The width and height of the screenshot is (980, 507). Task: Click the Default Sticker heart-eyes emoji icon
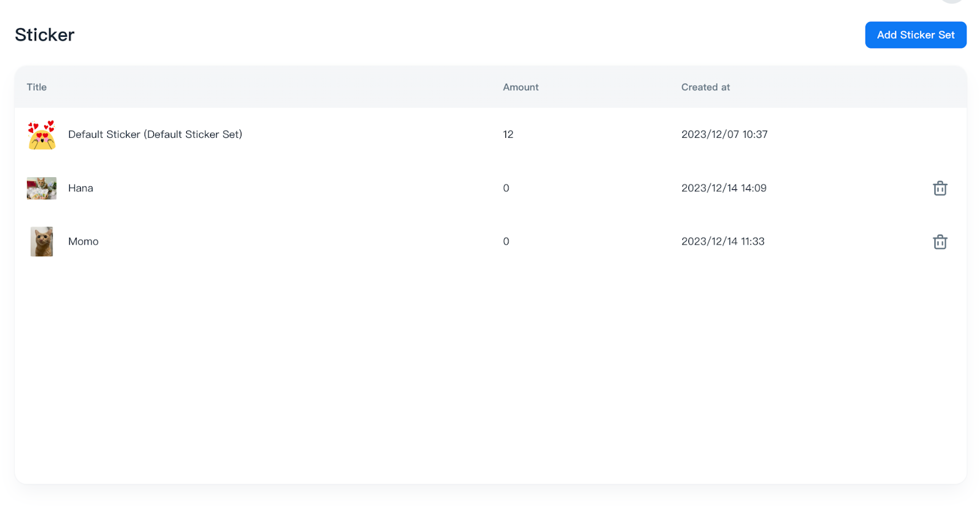42,135
